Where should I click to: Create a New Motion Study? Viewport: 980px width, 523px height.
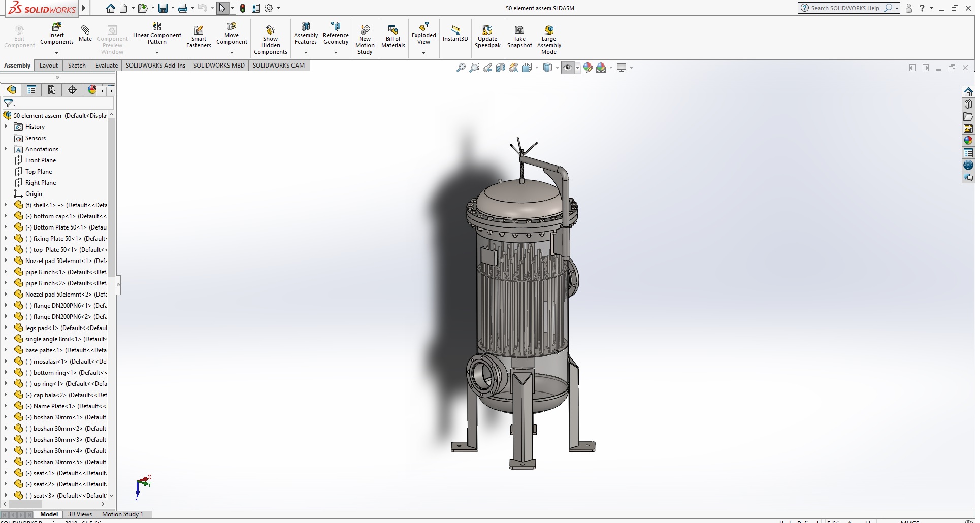point(365,40)
